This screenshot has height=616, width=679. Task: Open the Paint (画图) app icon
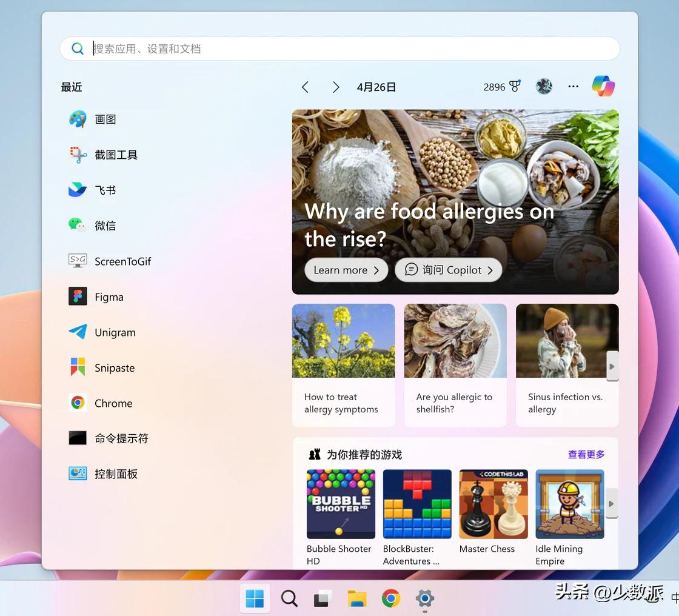click(78, 119)
